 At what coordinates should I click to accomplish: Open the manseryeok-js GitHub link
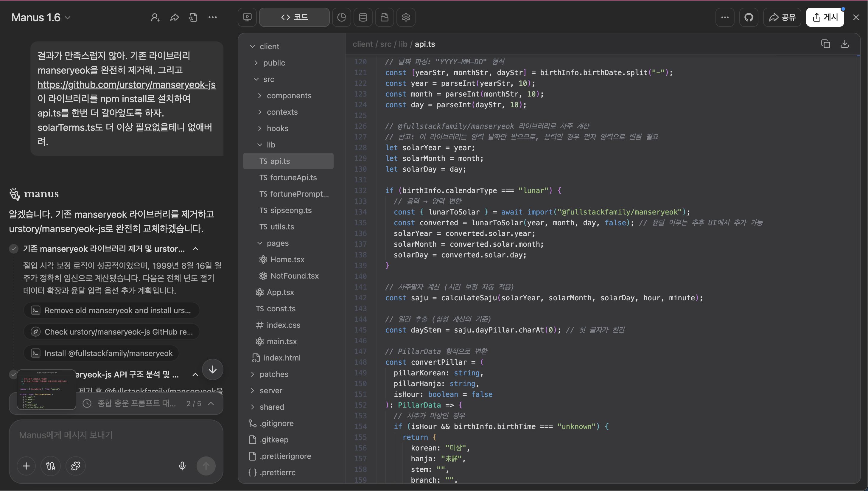tap(126, 84)
